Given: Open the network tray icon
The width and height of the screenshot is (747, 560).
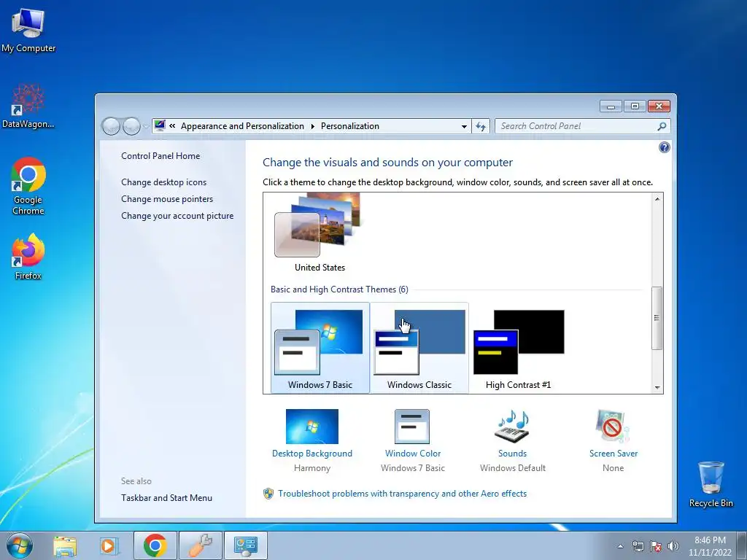Looking at the screenshot, I should point(638,547).
